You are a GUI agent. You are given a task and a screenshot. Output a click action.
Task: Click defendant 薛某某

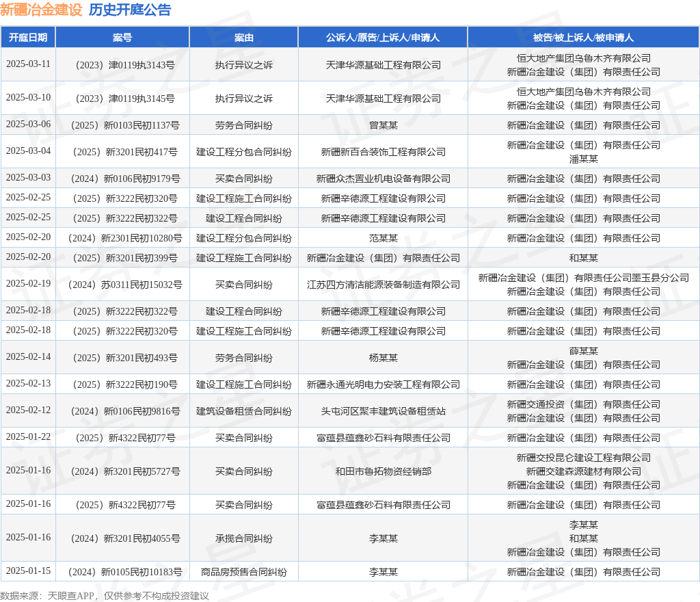[x=584, y=352]
